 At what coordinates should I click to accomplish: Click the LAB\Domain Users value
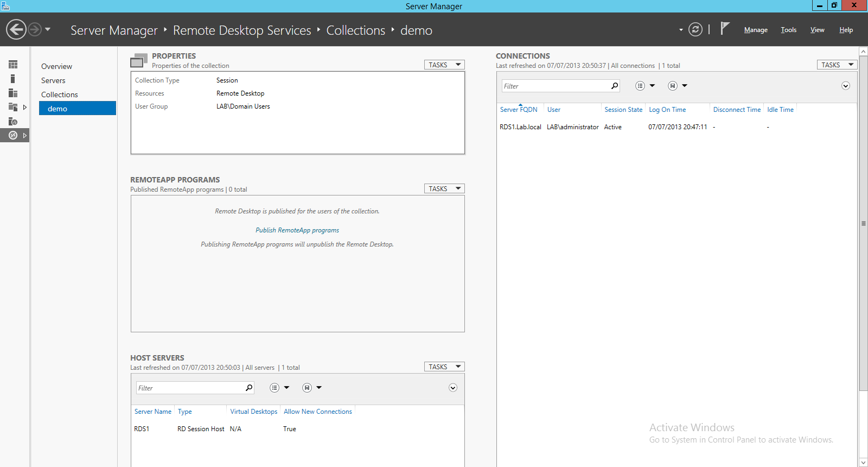(x=243, y=106)
